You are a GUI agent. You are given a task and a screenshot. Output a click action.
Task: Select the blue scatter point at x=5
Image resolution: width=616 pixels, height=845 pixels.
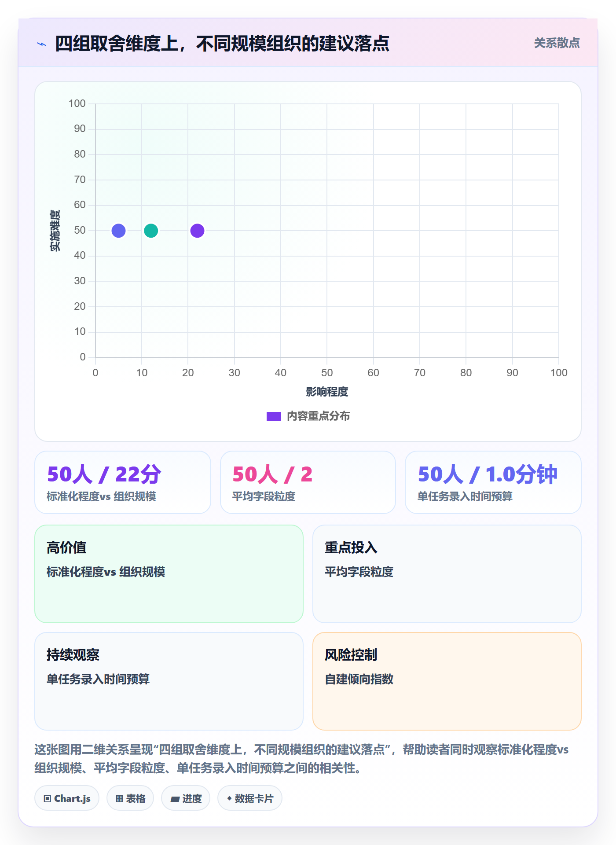118,231
